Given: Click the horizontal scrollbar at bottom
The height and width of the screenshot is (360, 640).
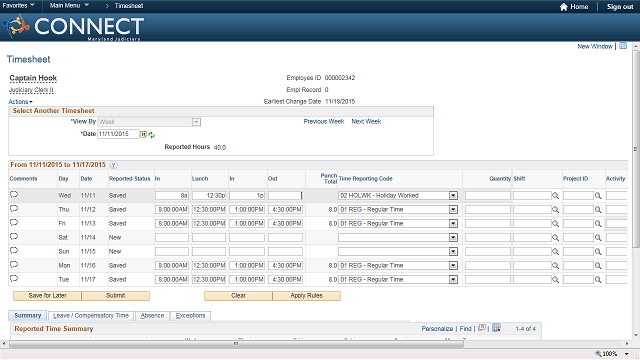Looking at the screenshot, I should pos(236,344).
